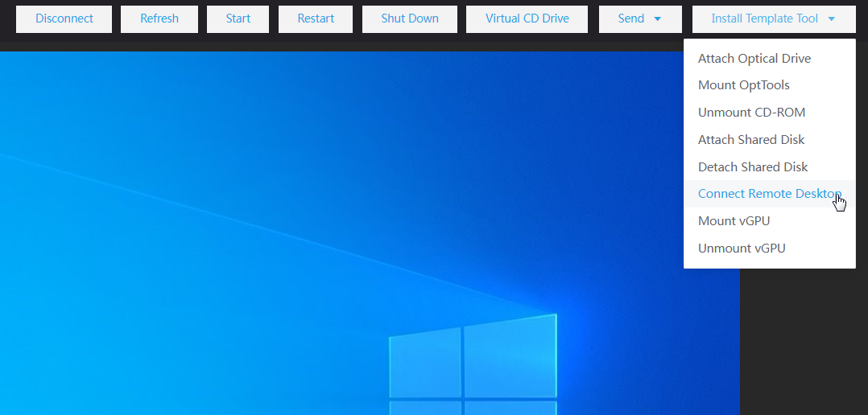Click the Windows logo on remote desktop
The width and height of the screenshot is (868, 415).
point(473,364)
